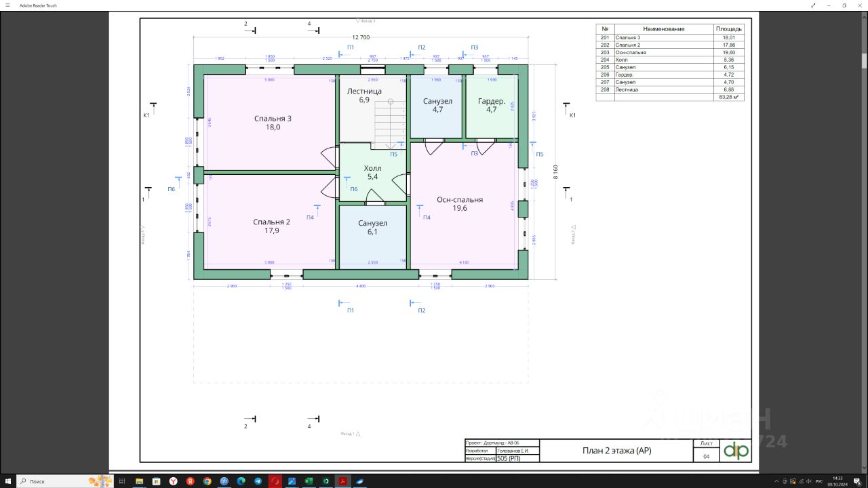Click the "8 160" overall height dimension
This screenshot has width=868, height=488.
tap(555, 172)
